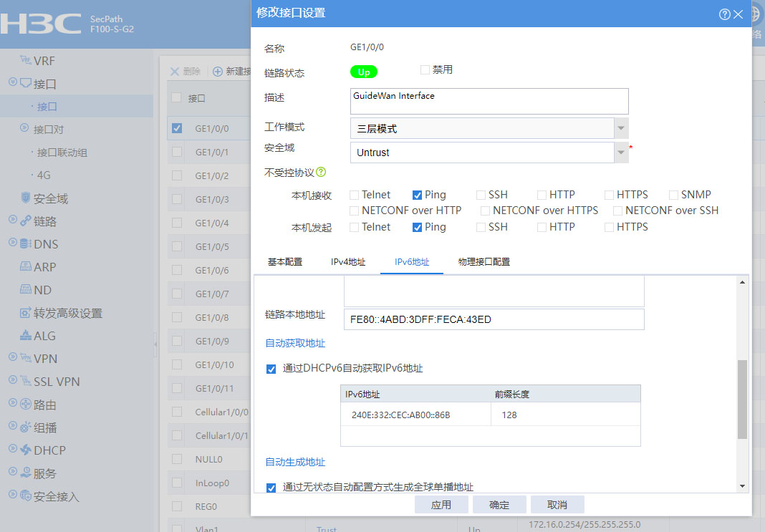Expand the 接口 sidebar group
The height and width of the screenshot is (532, 765).
click(13, 82)
